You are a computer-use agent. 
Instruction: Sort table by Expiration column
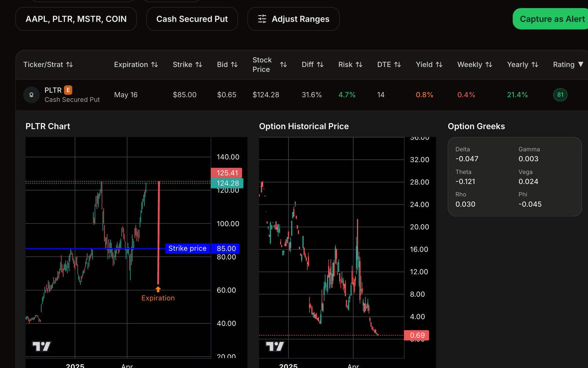[x=136, y=65]
